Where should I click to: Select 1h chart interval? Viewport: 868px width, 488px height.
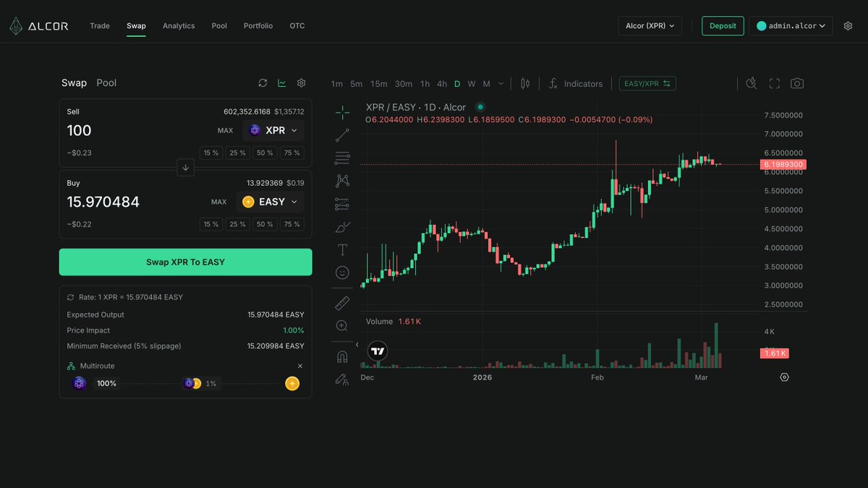(x=425, y=84)
